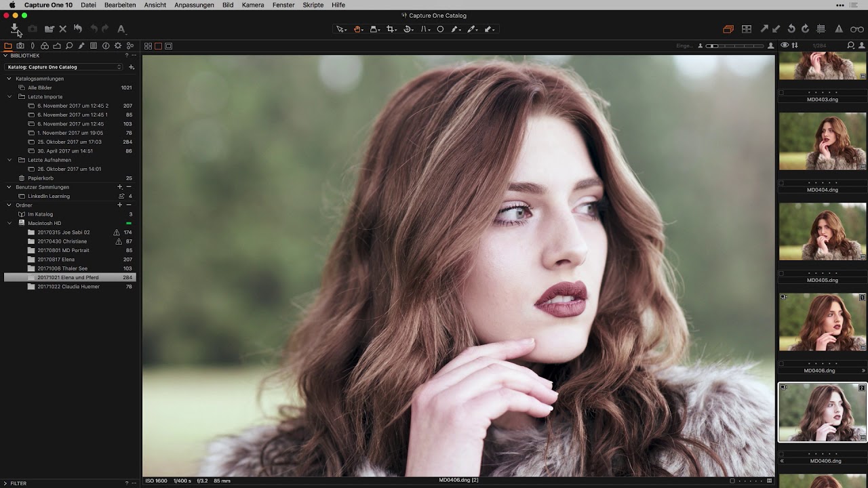Toggle multi-view grid viewer mode

pos(148,46)
